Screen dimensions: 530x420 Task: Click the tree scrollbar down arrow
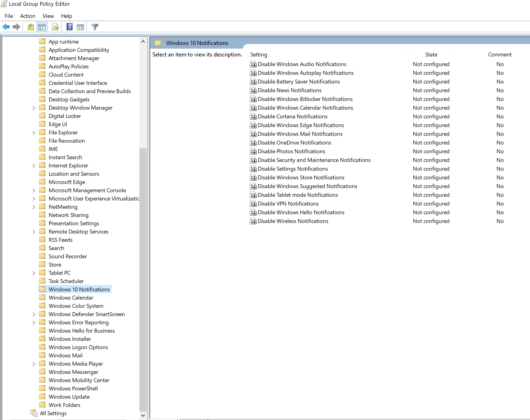(x=143, y=416)
